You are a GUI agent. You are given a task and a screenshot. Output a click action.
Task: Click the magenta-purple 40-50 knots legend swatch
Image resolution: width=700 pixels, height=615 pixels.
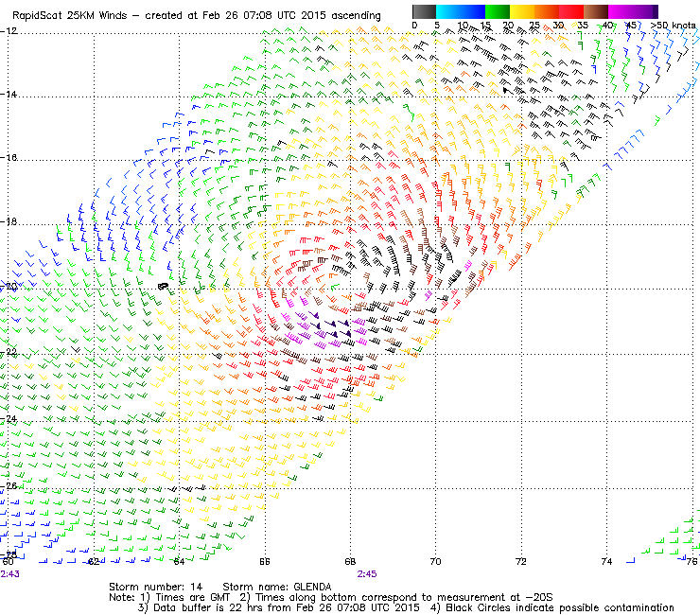(633, 11)
